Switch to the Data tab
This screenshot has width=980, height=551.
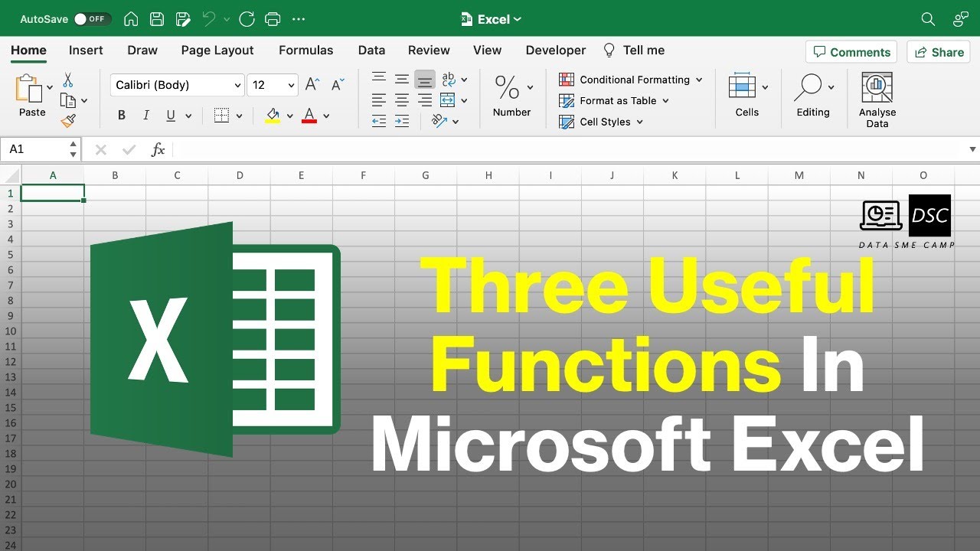coord(371,50)
